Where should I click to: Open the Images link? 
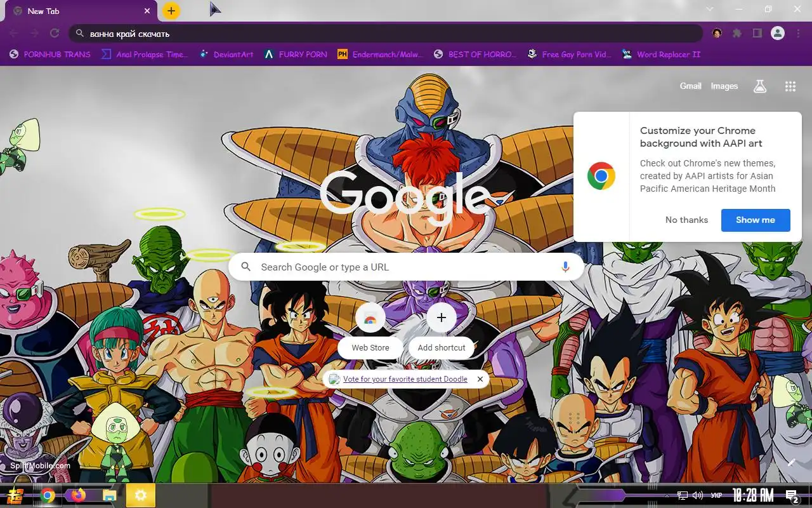pyautogui.click(x=724, y=86)
